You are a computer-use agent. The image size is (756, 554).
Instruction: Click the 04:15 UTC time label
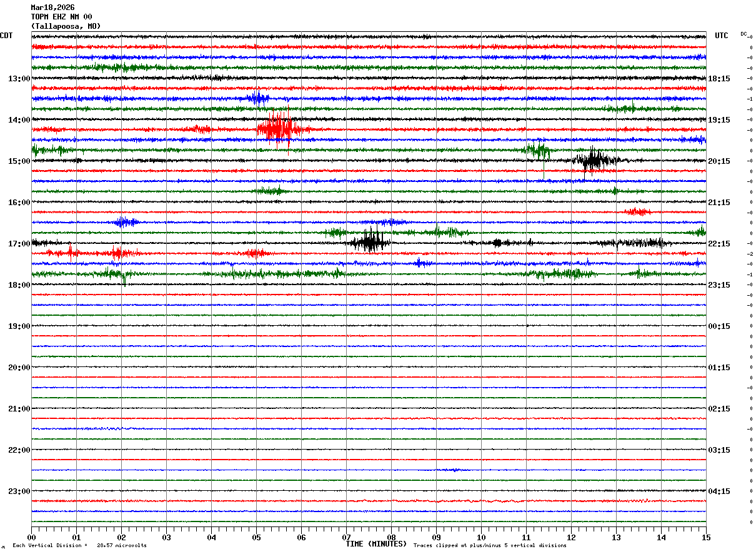click(719, 491)
